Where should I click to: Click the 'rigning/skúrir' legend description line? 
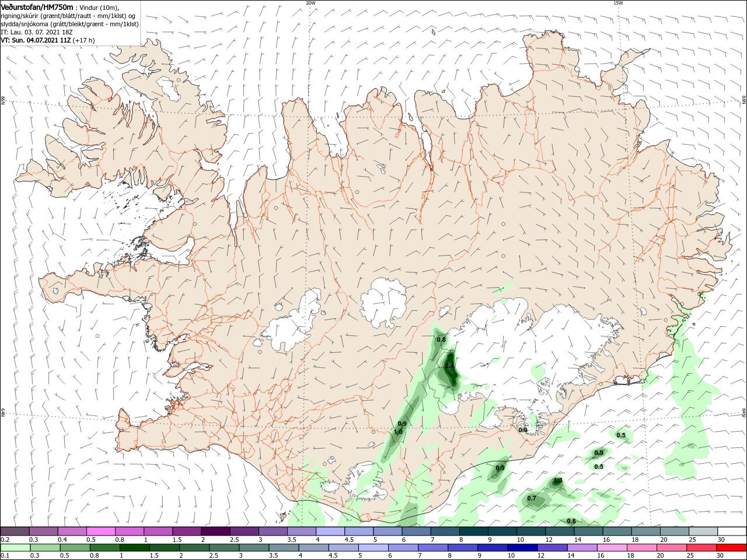tap(69, 15)
